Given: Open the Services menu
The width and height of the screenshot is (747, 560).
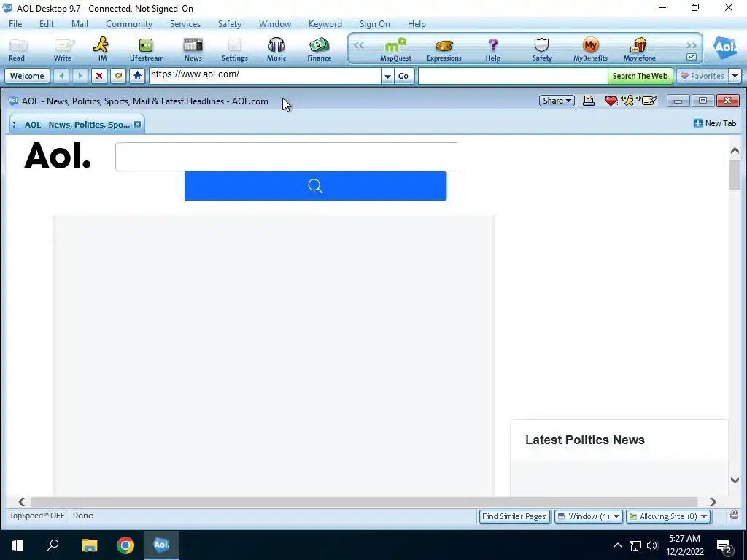Looking at the screenshot, I should pyautogui.click(x=185, y=24).
